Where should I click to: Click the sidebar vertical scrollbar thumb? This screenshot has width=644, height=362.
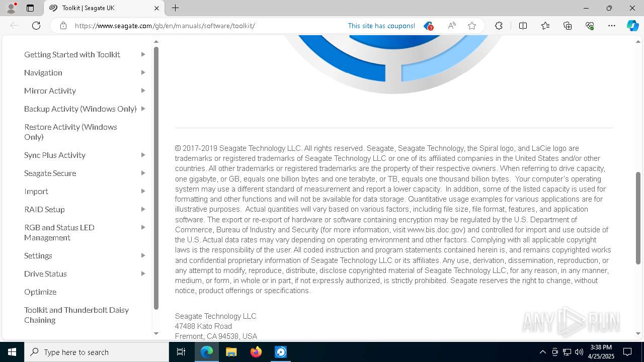click(x=156, y=178)
